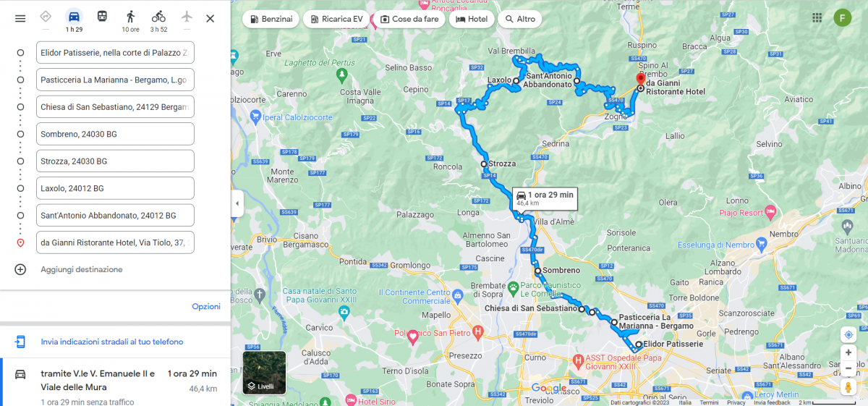Close the directions panel
The height and width of the screenshot is (406, 868).
point(210,18)
